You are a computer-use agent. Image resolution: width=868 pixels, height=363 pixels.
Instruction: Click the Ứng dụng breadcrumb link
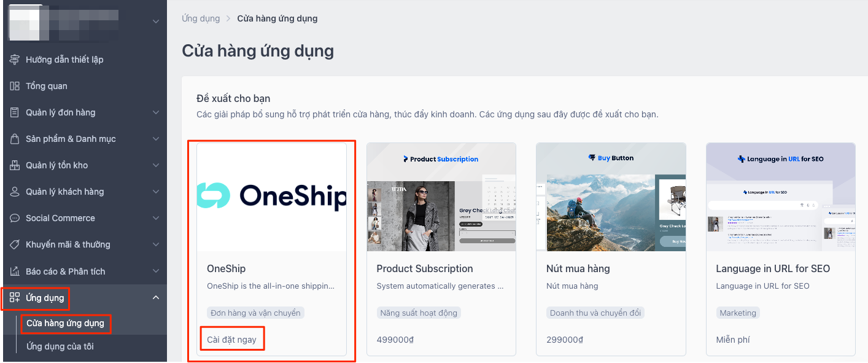pyautogui.click(x=201, y=18)
